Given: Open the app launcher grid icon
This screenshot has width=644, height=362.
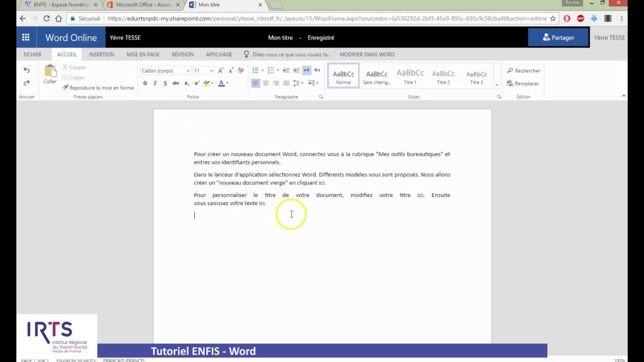Looking at the screenshot, I should tap(26, 37).
